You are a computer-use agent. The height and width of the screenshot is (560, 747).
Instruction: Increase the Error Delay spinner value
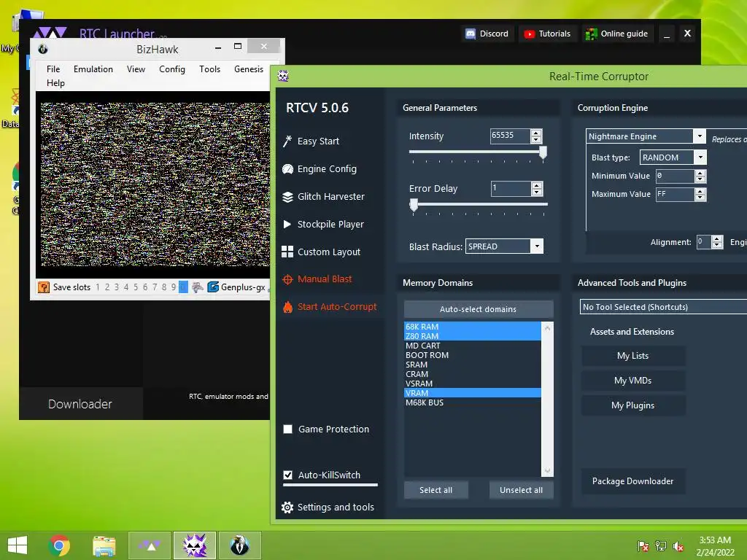(536, 186)
